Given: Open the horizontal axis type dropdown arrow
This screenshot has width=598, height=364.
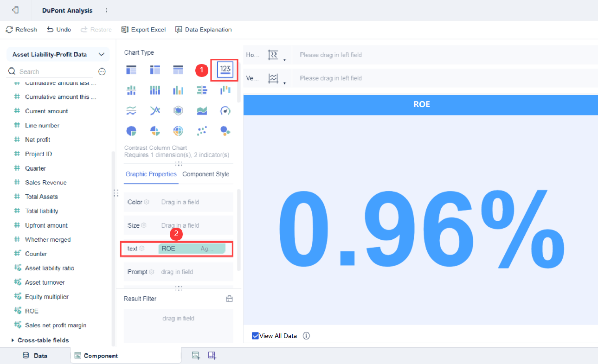Looking at the screenshot, I should point(285,59).
